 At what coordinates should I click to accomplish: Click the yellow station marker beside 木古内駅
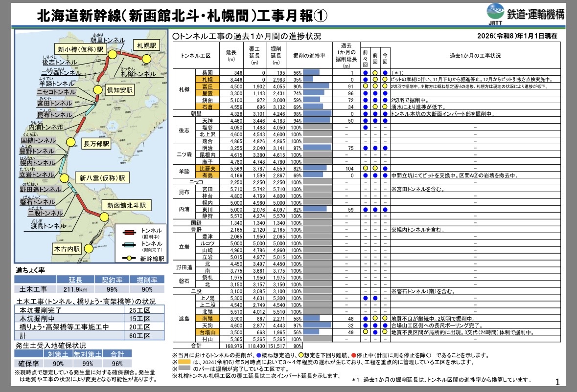coord(88,248)
